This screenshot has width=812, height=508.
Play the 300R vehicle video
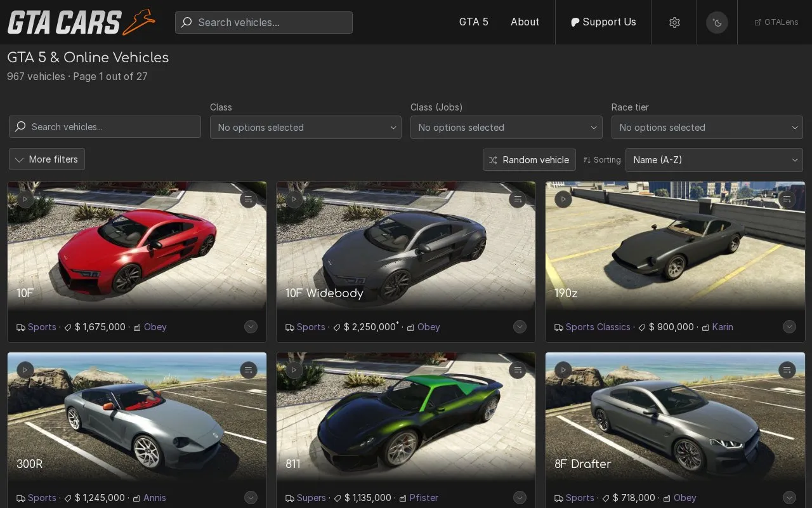click(x=25, y=370)
